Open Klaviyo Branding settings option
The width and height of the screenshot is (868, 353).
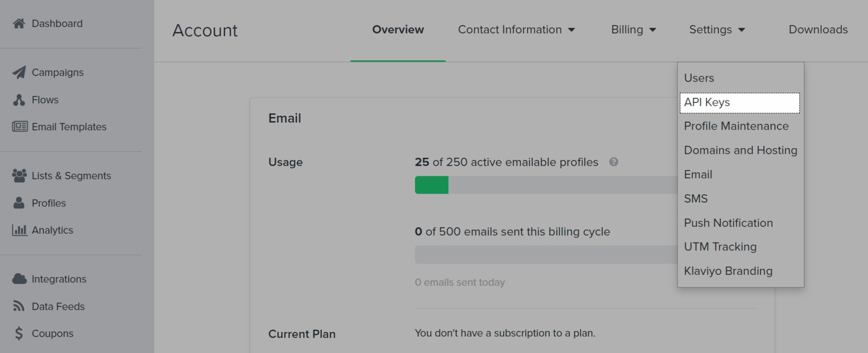(728, 271)
